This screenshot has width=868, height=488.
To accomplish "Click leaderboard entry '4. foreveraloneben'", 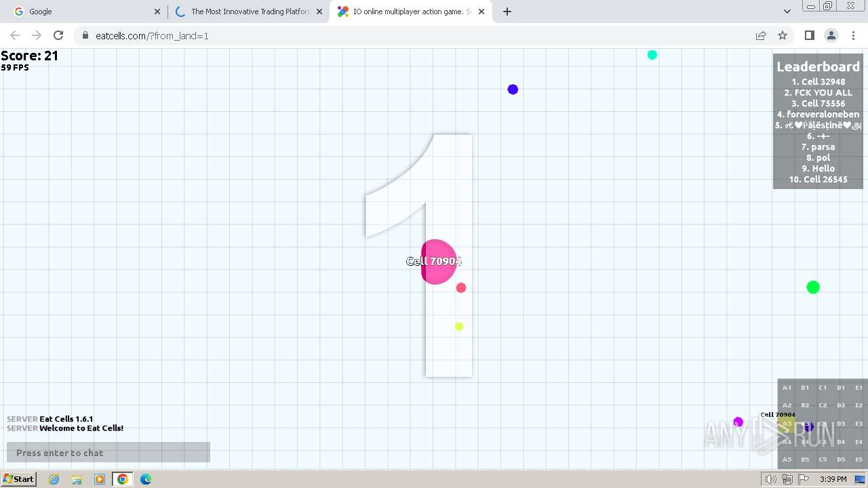I will click(x=818, y=115).
